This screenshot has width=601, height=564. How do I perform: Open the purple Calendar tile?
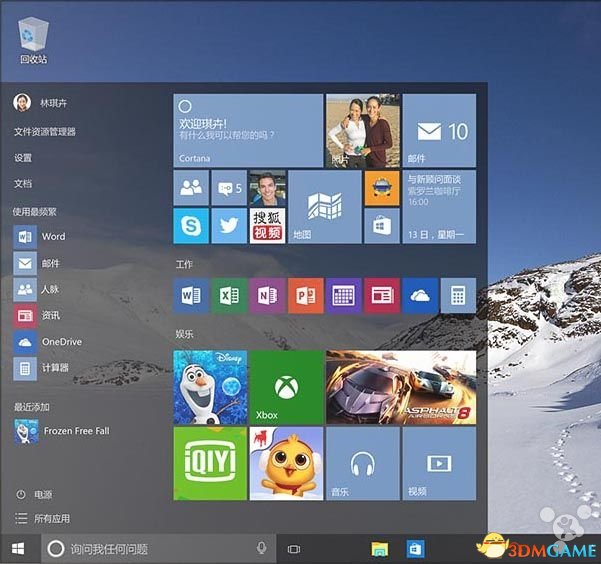(344, 296)
